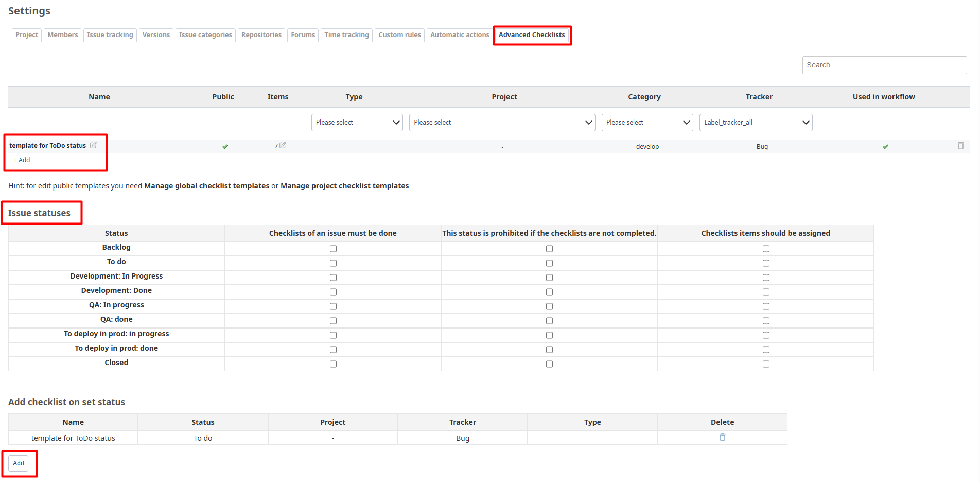Focus the Search input field
The height and width of the screenshot is (483, 980).
(884, 65)
